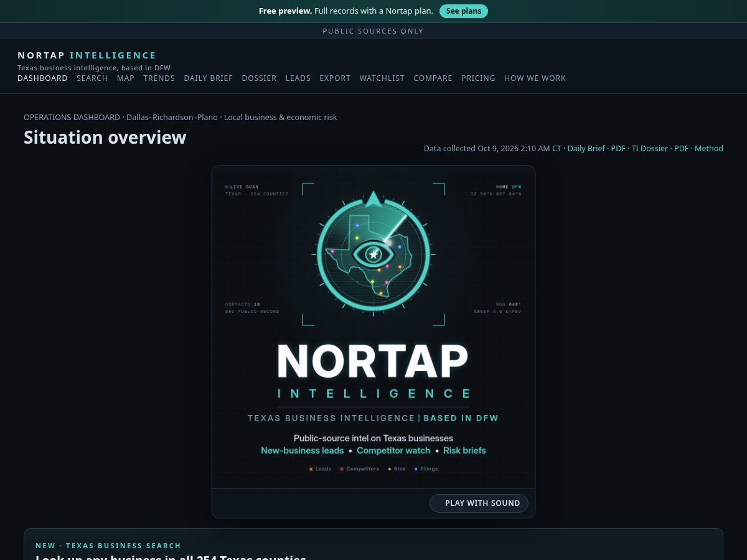Click the 'Situation overview' heading

(105, 138)
